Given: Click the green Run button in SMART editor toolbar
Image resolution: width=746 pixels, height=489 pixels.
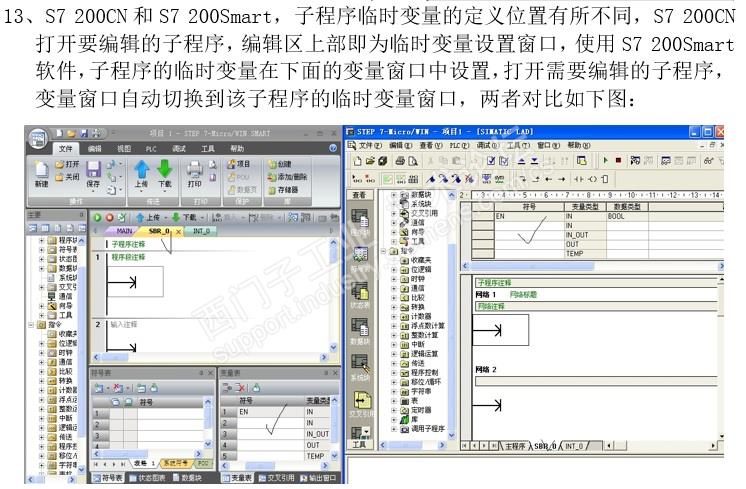Looking at the screenshot, I should [97, 217].
